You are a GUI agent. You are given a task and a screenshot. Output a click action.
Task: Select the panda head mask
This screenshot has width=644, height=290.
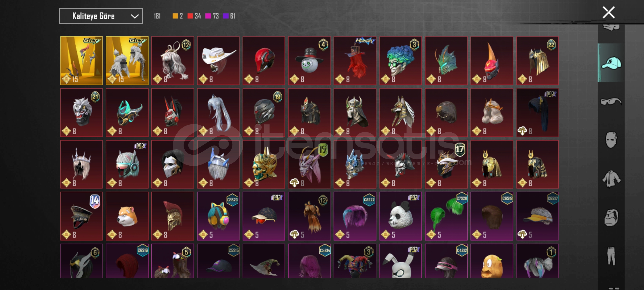[401, 216]
